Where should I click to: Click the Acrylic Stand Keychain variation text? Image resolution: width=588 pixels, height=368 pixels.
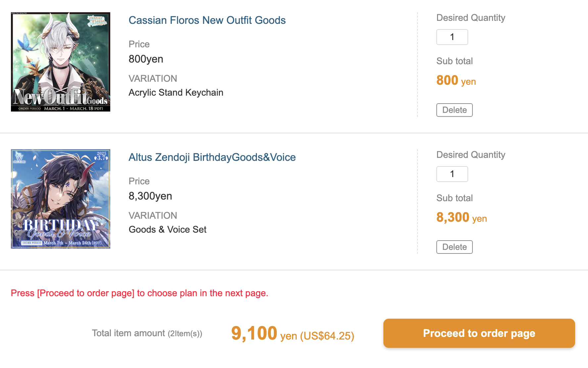pos(176,93)
